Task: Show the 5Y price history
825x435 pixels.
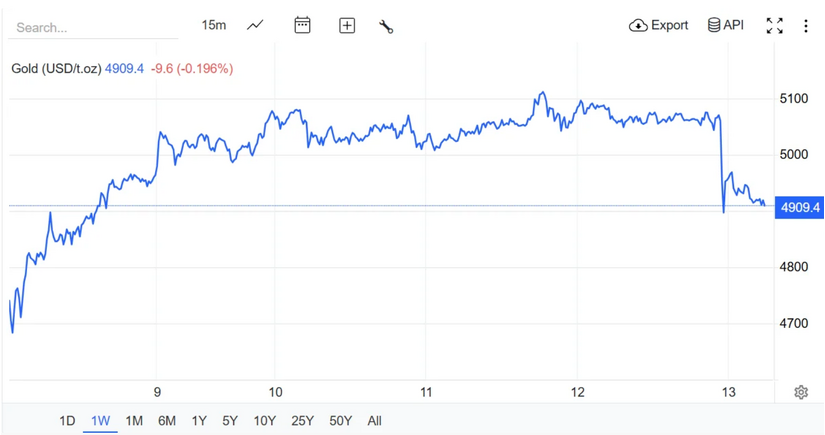Action: tap(230, 421)
